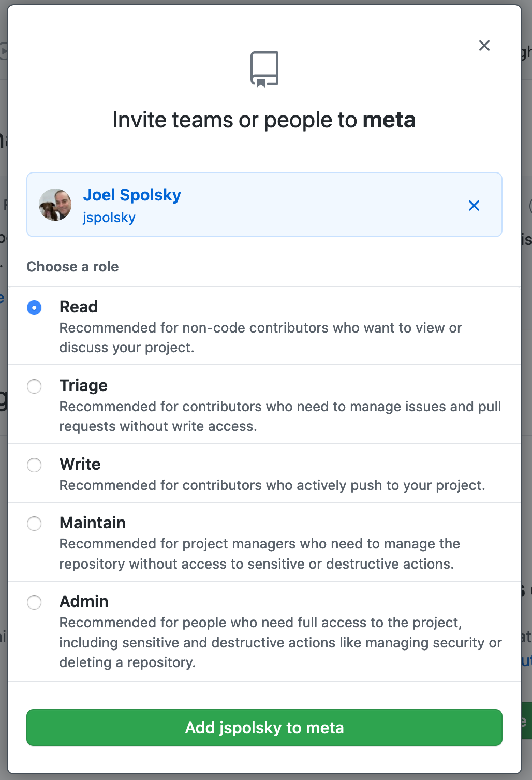The height and width of the screenshot is (780, 532).
Task: Click the Triage role title label
Action: 83,385
